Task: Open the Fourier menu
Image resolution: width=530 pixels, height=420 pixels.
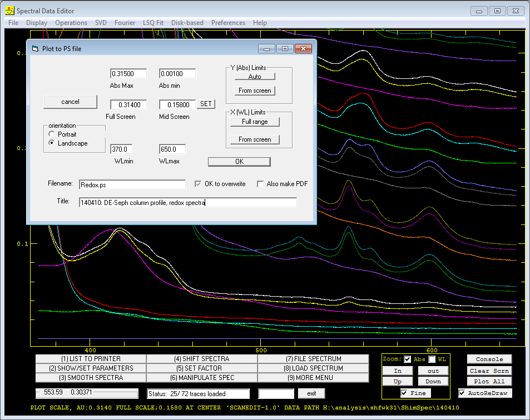Action: point(125,23)
